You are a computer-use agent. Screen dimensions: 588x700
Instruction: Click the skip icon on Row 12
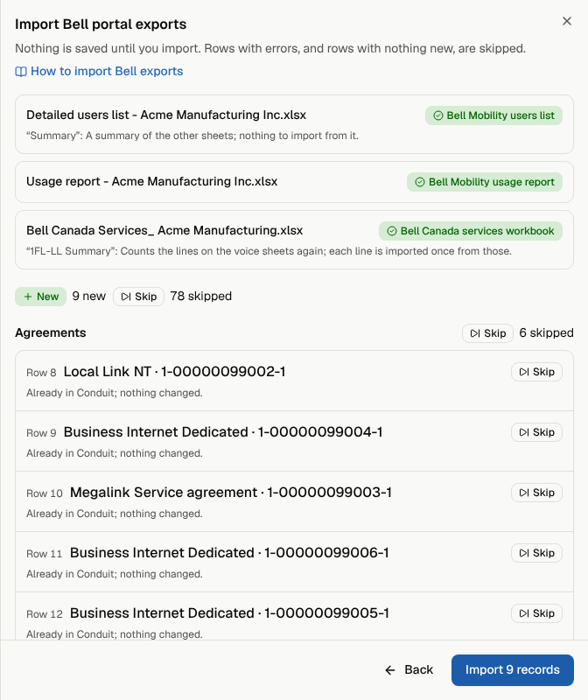[524, 613]
